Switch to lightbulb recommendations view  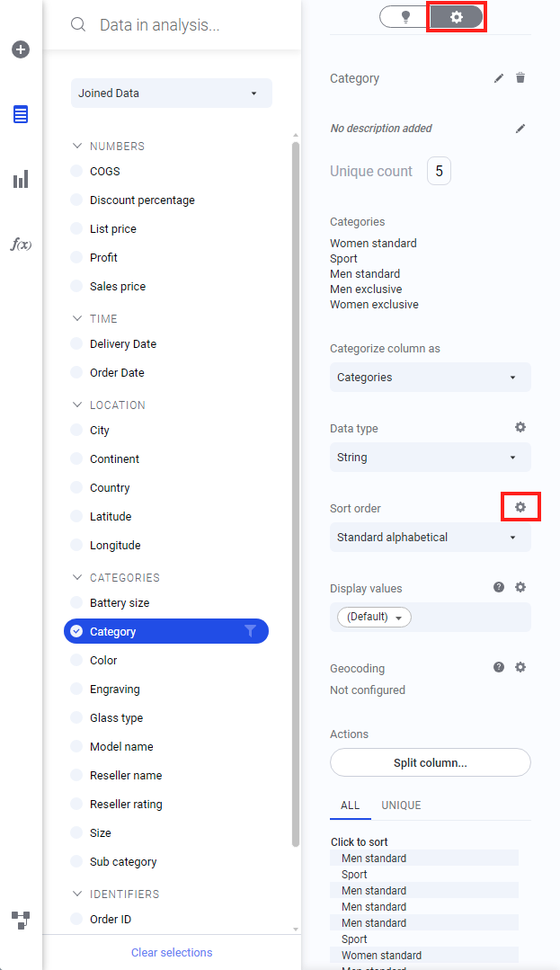click(x=405, y=17)
